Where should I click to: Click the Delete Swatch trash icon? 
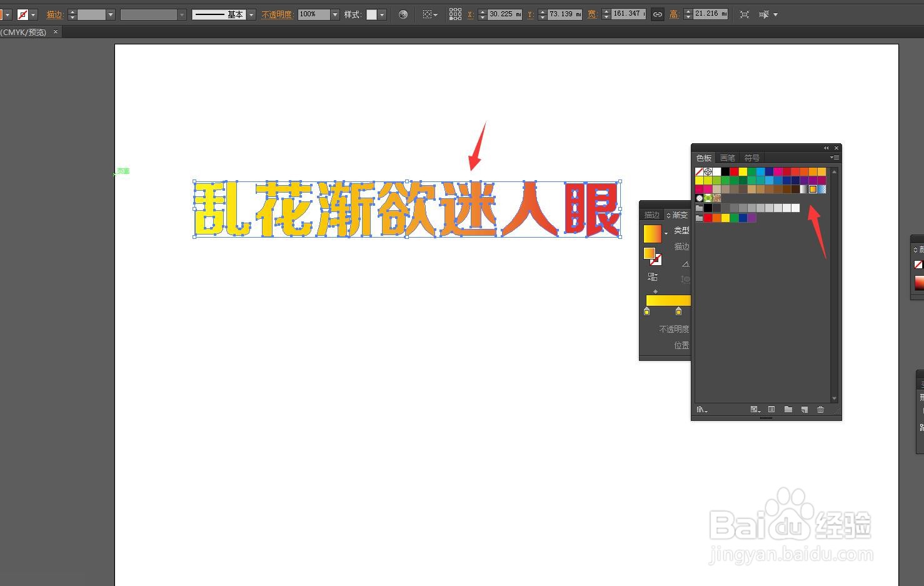tap(821, 410)
